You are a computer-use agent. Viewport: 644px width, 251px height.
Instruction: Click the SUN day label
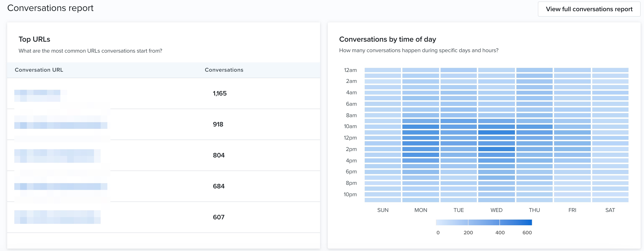[383, 210]
